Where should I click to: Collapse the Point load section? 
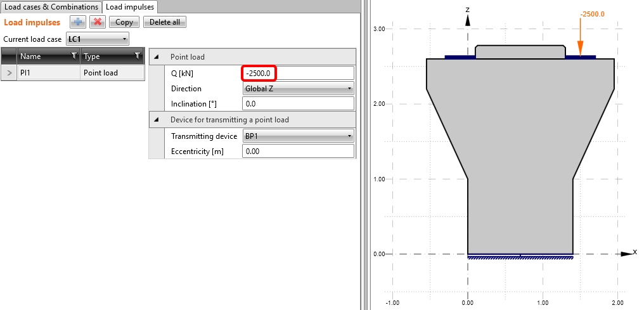[157, 57]
